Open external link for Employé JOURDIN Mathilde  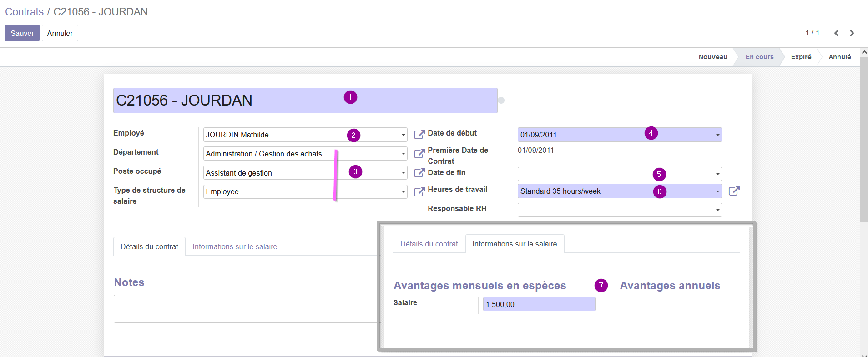(419, 135)
